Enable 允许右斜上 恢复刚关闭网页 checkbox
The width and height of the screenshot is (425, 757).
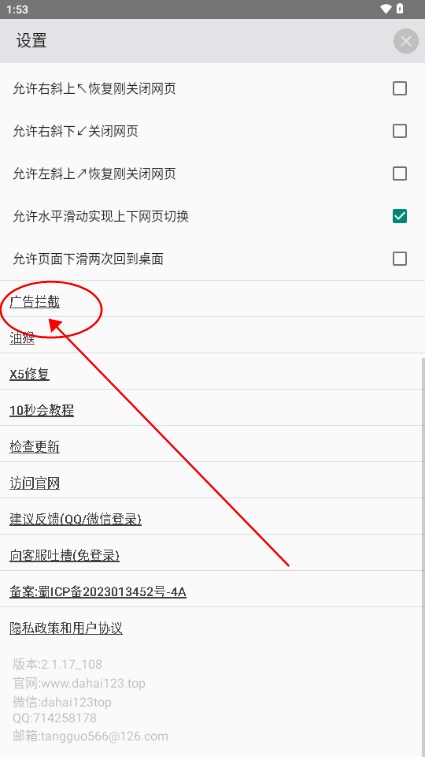(399, 88)
